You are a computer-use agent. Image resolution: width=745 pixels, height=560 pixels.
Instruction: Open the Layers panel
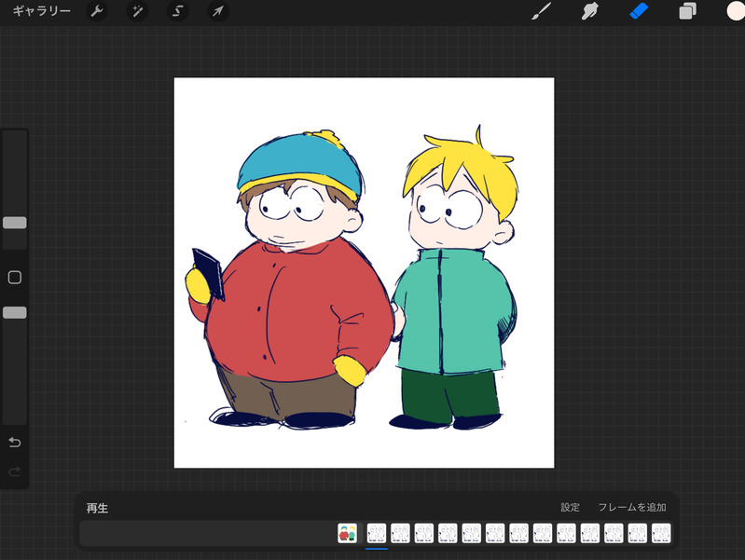(687, 11)
